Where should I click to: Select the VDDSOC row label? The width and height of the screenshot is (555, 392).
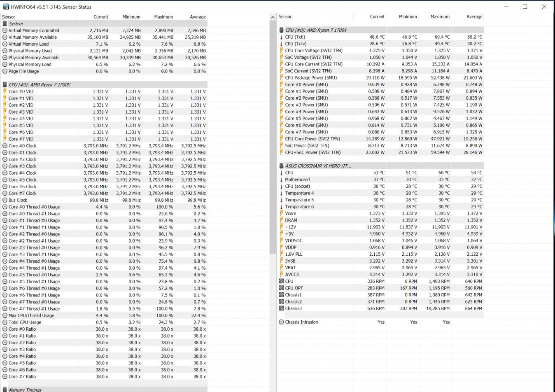click(x=294, y=240)
